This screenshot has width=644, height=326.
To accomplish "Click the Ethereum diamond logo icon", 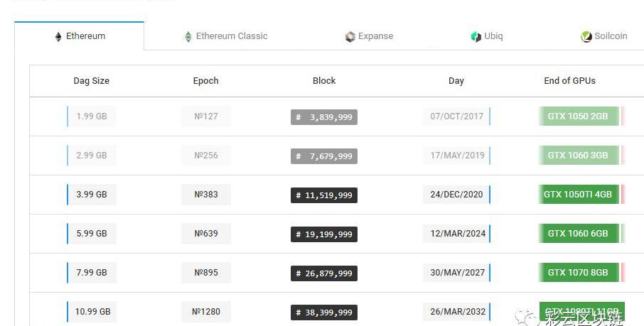I will (58, 36).
